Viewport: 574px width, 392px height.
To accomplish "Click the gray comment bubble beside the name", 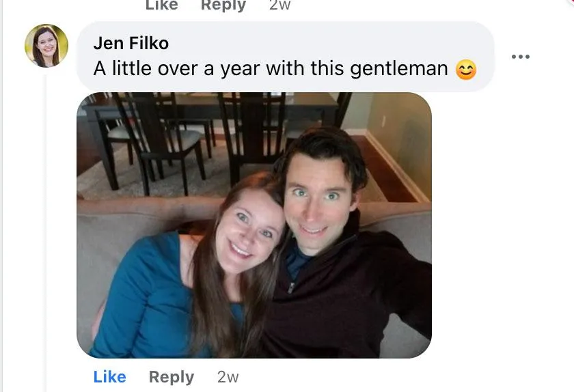I will click(x=286, y=57).
